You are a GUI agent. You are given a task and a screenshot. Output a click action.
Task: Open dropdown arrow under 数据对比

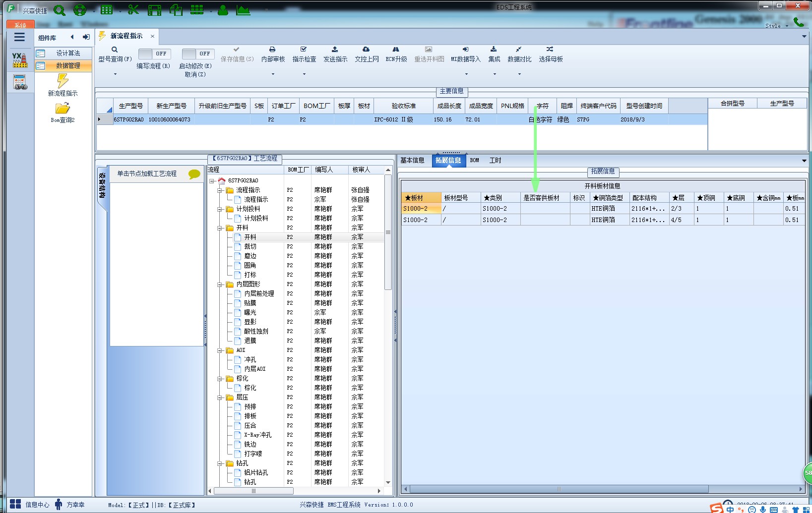click(519, 74)
